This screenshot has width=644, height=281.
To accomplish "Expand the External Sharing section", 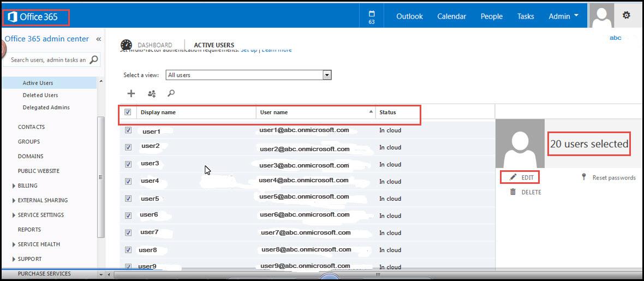I will coord(40,200).
